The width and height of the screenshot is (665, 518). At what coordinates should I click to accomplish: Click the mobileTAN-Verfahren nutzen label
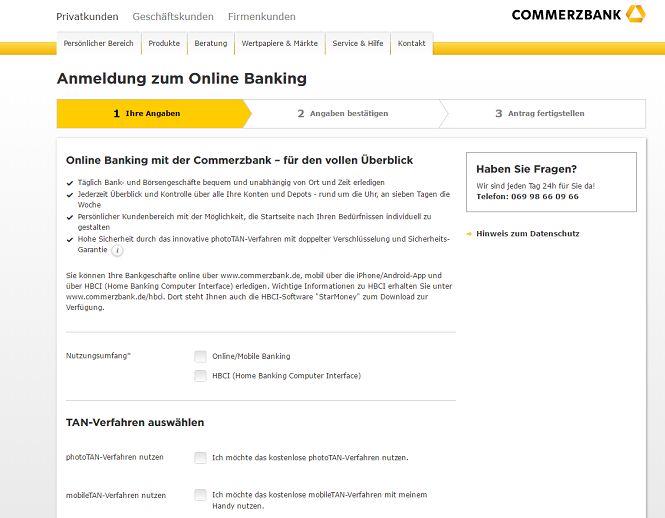(116, 495)
